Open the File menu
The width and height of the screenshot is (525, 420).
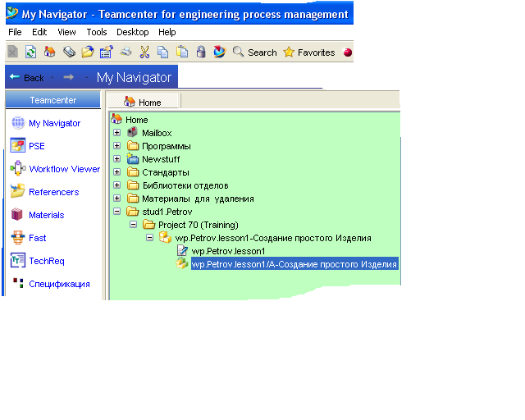(x=15, y=32)
